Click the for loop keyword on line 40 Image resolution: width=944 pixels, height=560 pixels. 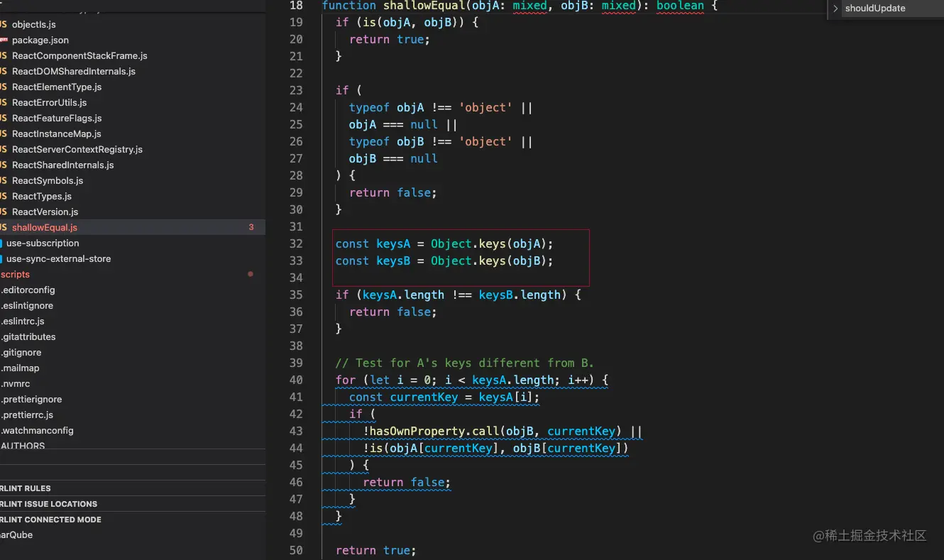(346, 380)
